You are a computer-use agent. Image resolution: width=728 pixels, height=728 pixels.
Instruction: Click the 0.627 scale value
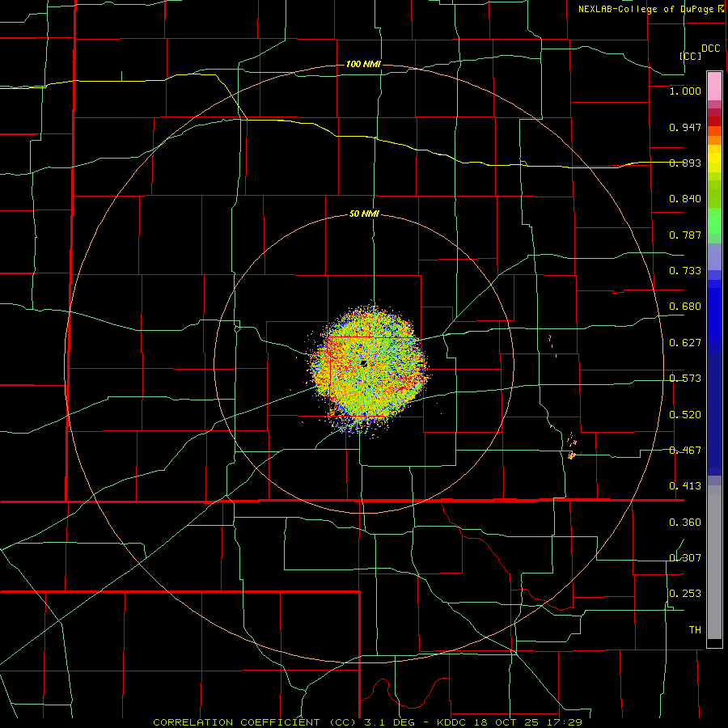click(685, 343)
